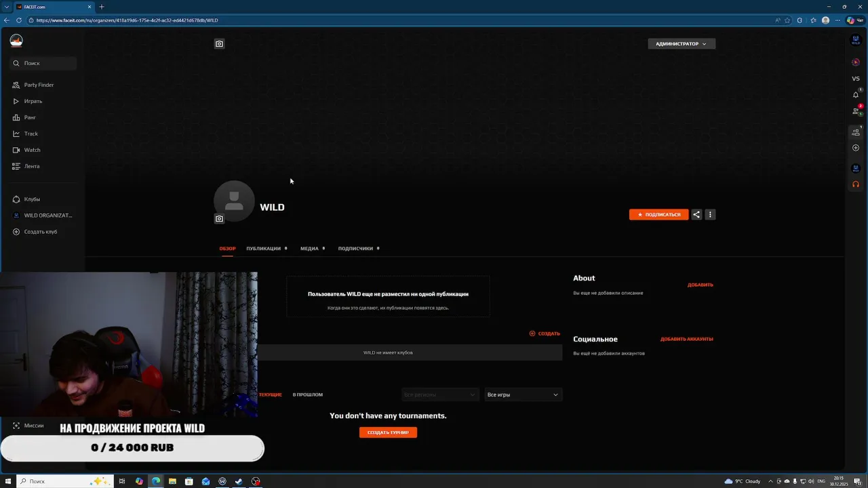Click the avatar camera icon beside WILD

point(219,219)
